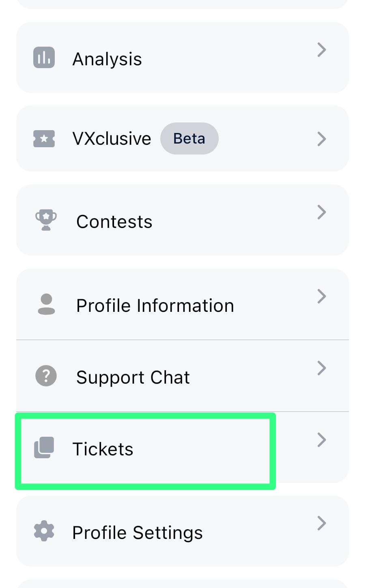Select the Tickets label
Image resolution: width=366 pixels, height=588 pixels.
pos(103,449)
